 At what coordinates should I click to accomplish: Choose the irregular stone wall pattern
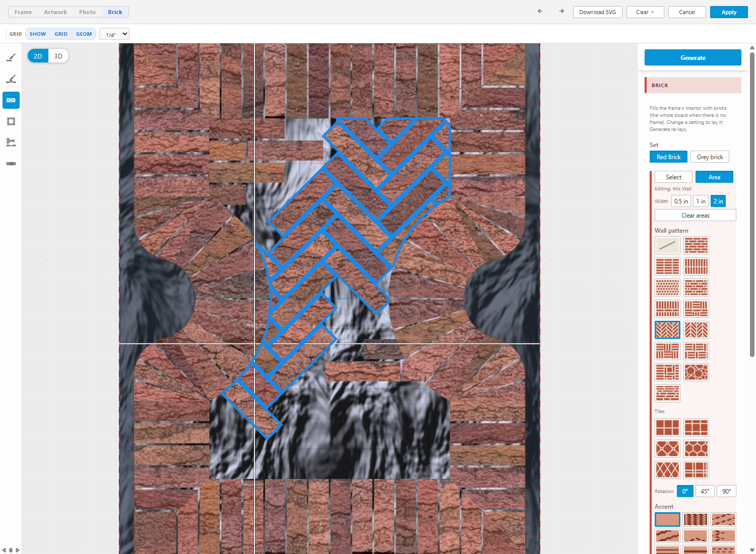point(697,372)
